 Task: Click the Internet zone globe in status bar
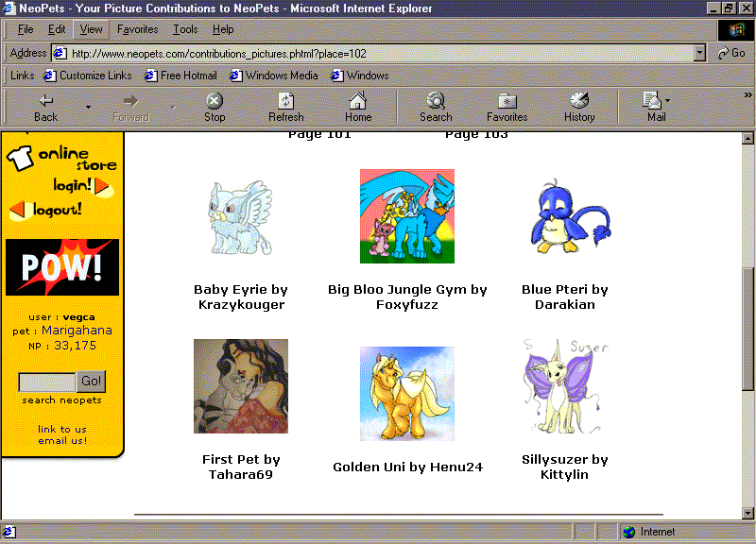pyautogui.click(x=628, y=532)
